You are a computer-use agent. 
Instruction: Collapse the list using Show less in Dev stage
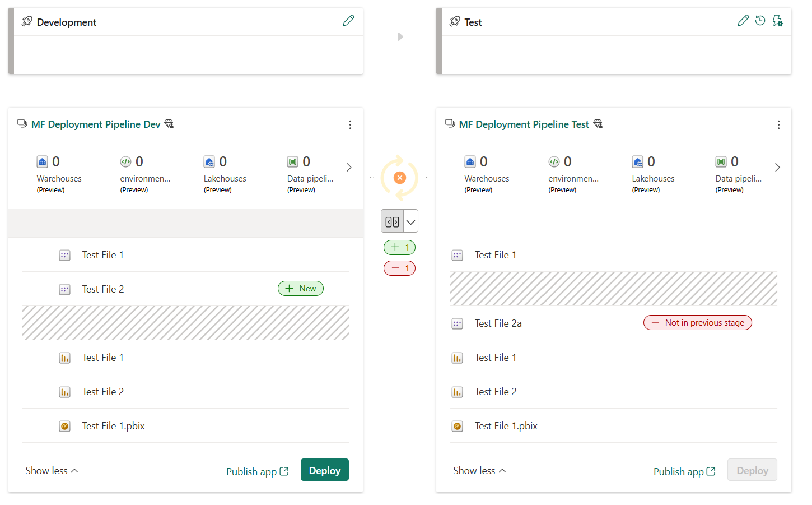[51, 470]
